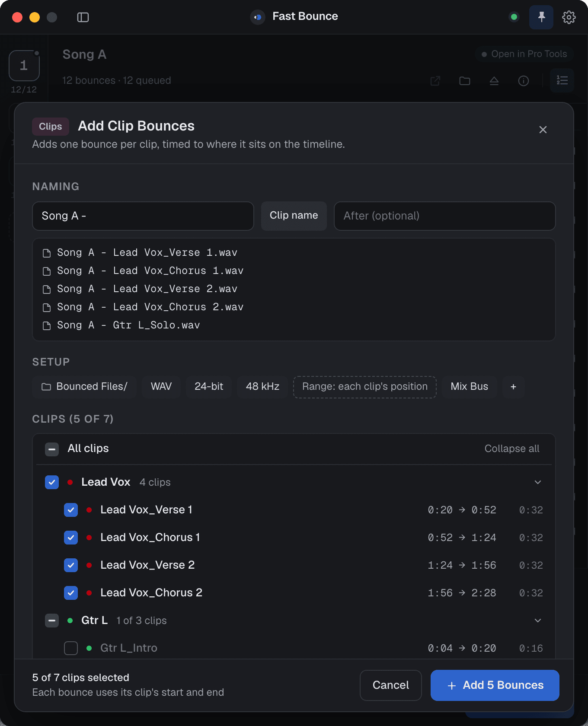Viewport: 588px width, 726px height.
Task: Click the Song A - prefix field
Action: point(143,216)
